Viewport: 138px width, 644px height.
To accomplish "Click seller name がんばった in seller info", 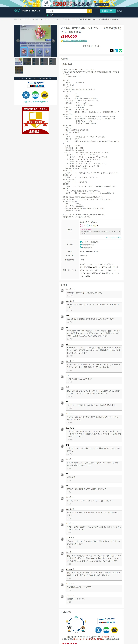I will click(x=84, y=222).
